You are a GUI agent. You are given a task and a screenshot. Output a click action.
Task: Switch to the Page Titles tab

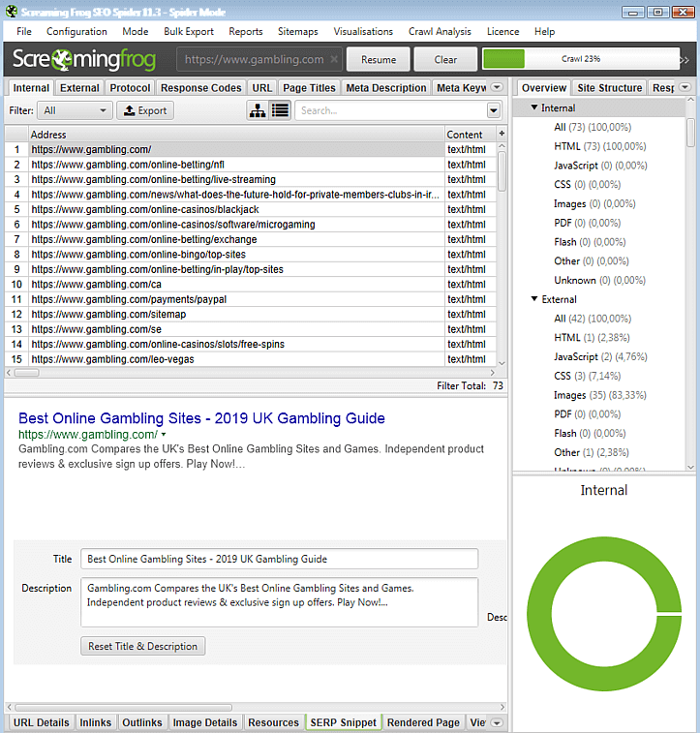310,88
